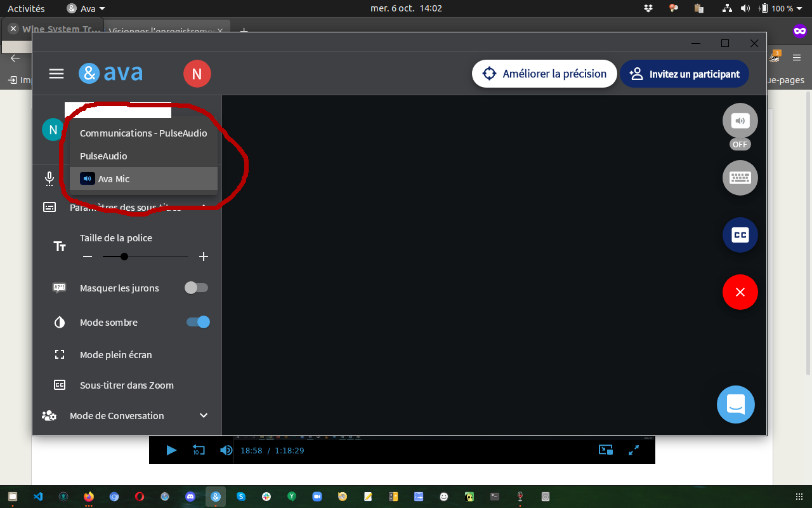Click the subtitles settings icon
This screenshot has width=812, height=508.
click(x=49, y=207)
